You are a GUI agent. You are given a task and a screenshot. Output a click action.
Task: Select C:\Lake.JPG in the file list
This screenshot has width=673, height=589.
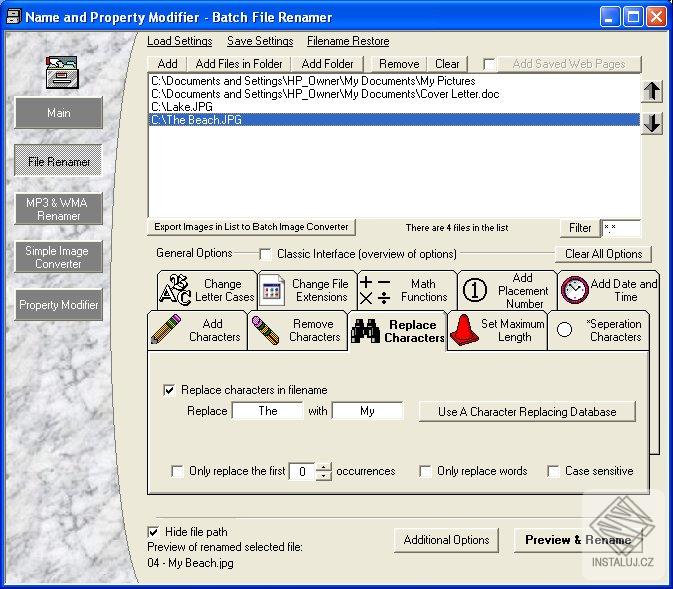[181, 106]
